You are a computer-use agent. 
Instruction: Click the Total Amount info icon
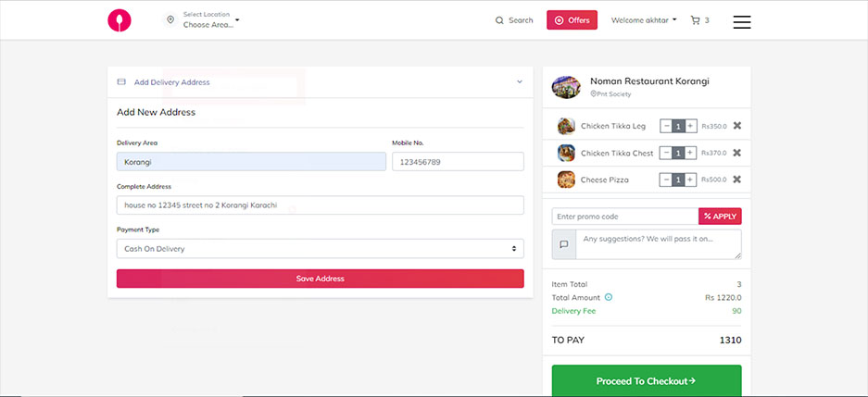609,297
